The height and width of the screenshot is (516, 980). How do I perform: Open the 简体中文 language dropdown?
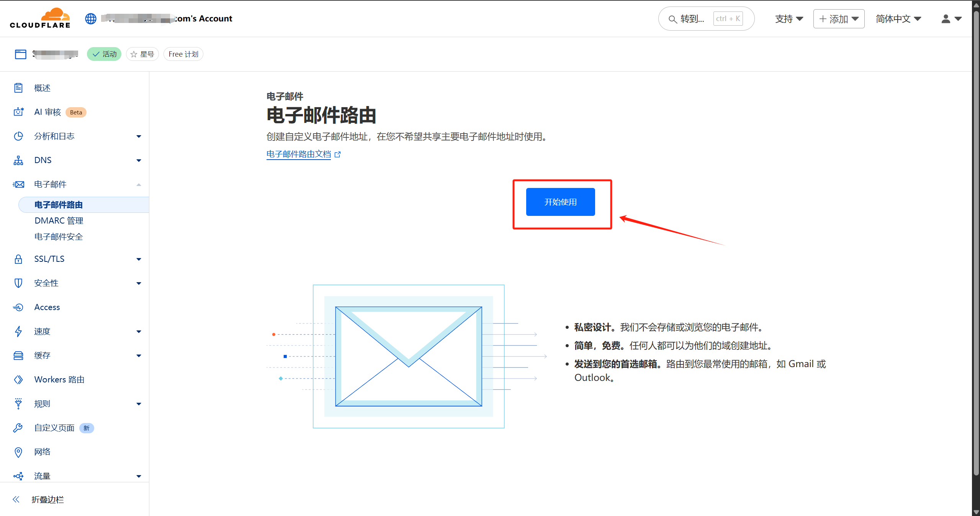click(898, 19)
